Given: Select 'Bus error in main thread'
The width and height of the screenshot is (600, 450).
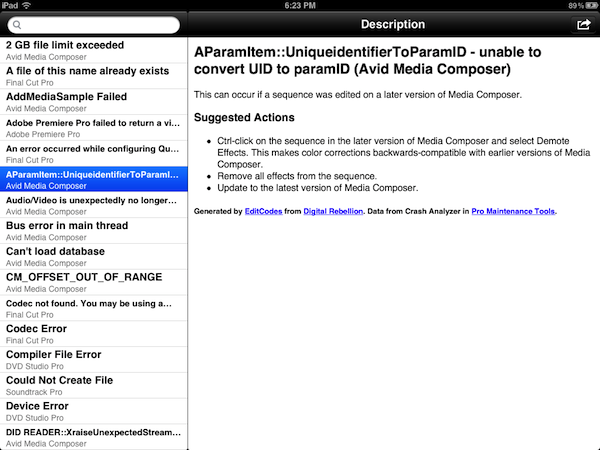Looking at the screenshot, I should (94, 231).
